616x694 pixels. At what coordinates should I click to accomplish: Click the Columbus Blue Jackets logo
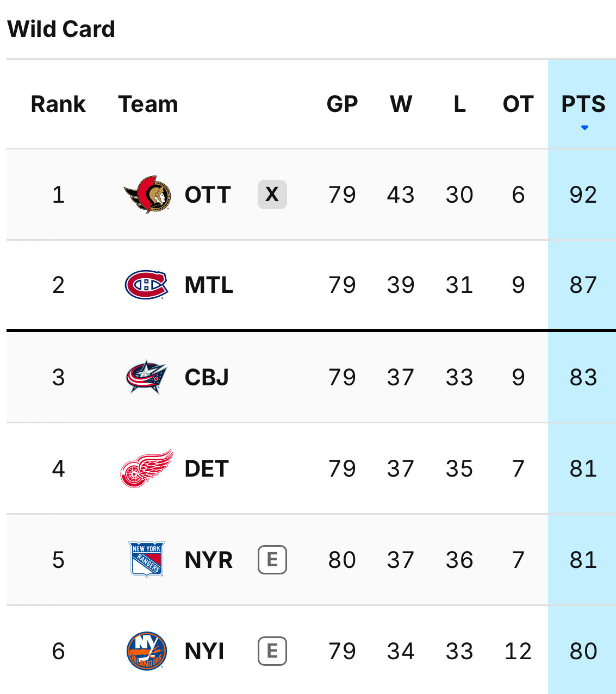(146, 377)
